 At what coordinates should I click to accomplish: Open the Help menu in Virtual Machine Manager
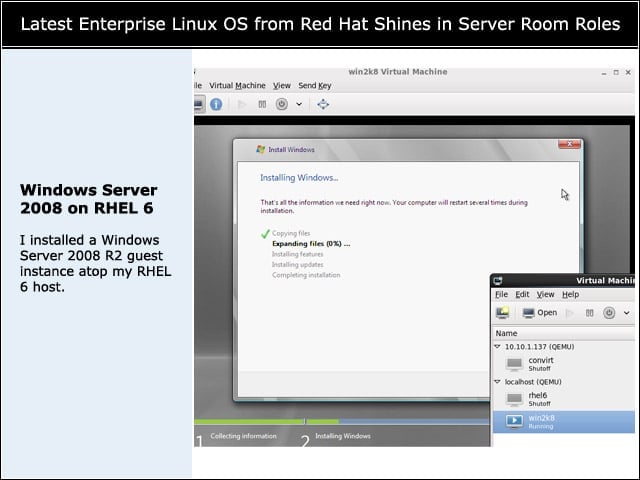tap(571, 294)
